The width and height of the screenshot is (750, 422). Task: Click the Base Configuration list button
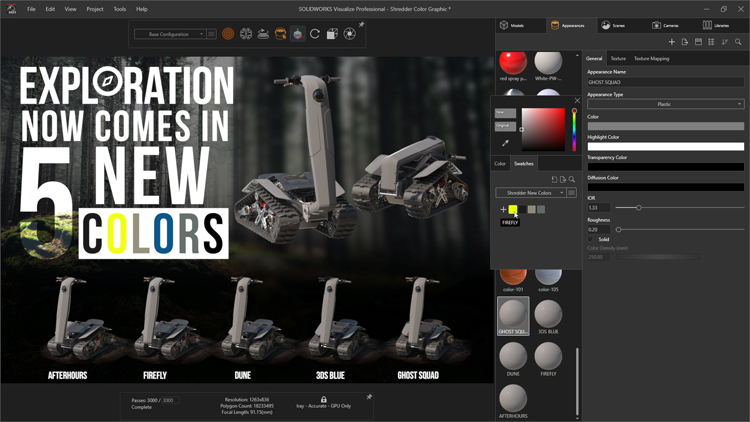click(x=211, y=34)
